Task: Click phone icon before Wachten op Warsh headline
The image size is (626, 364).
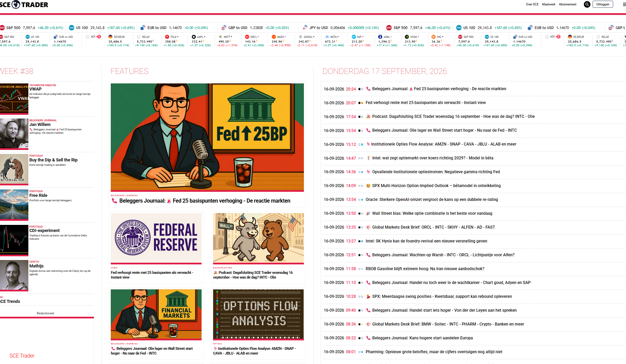Action: point(368,255)
